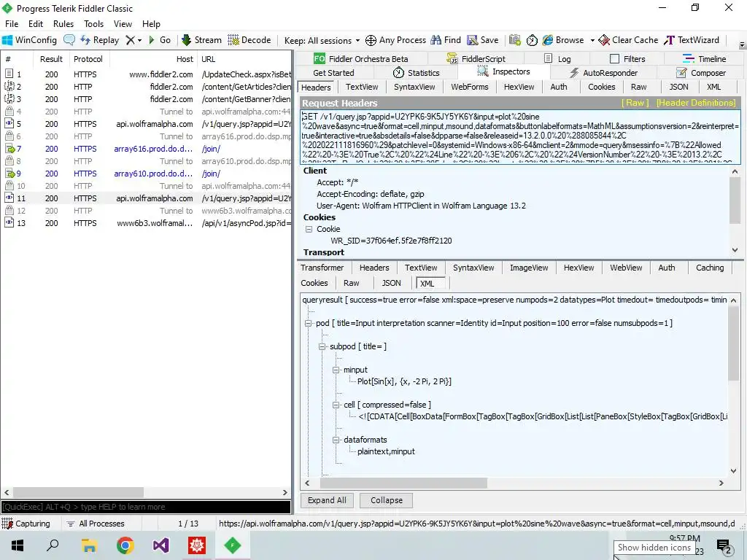This screenshot has width=747, height=560.
Task: Collapse the dataformats tree node
Action: click(336, 440)
